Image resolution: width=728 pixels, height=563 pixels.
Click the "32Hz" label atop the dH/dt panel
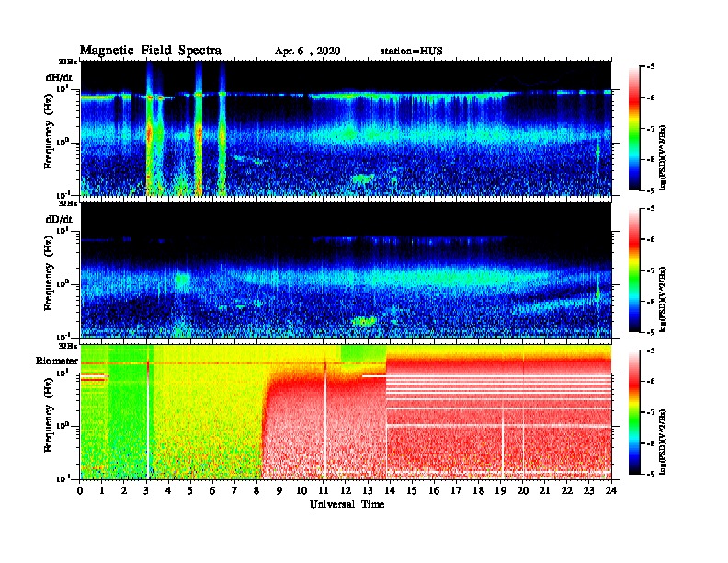click(67, 62)
